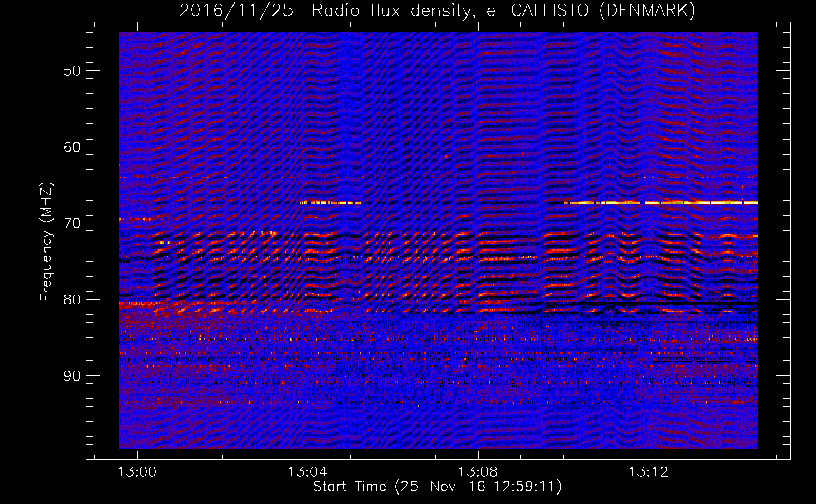Click the '13:04' time tick label
816x504 pixels.
point(308,472)
